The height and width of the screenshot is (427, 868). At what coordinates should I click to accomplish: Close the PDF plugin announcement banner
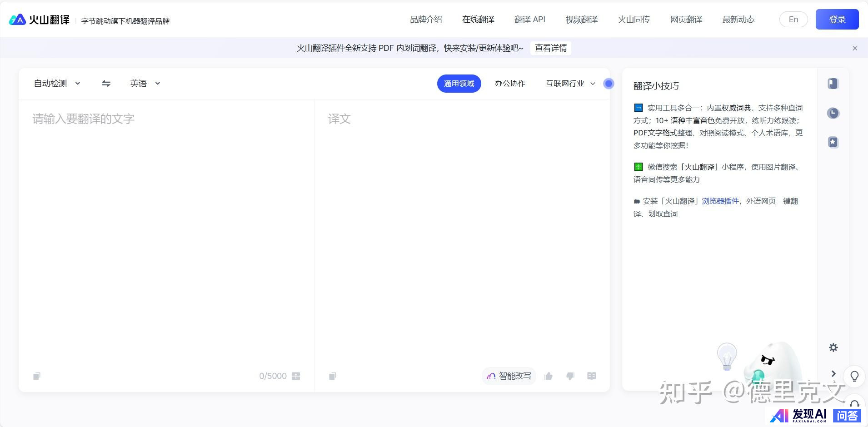tap(855, 48)
